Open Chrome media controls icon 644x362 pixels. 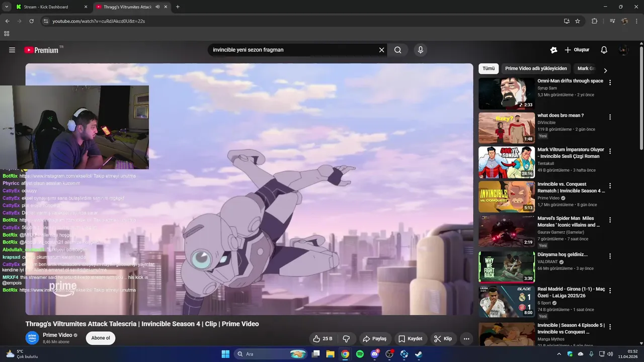tap(612, 21)
